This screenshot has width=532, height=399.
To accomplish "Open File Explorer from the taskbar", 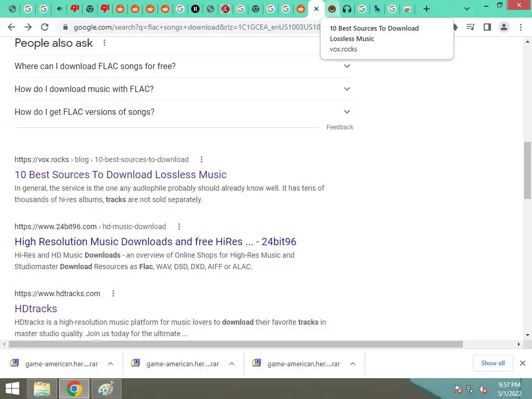I will pyautogui.click(x=43, y=389).
